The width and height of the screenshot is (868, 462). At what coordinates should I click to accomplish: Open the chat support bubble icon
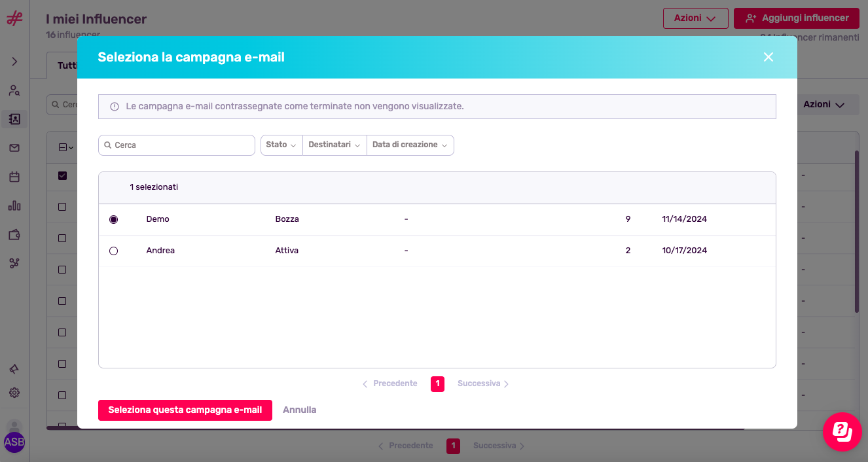[842, 431]
